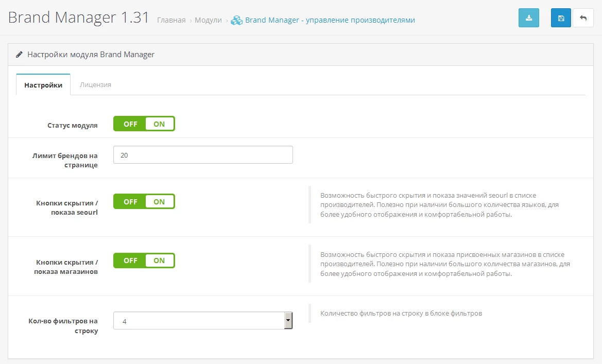Click the Brand Manager cubes icon in breadcrumb
The image size is (602, 364).
(236, 20)
